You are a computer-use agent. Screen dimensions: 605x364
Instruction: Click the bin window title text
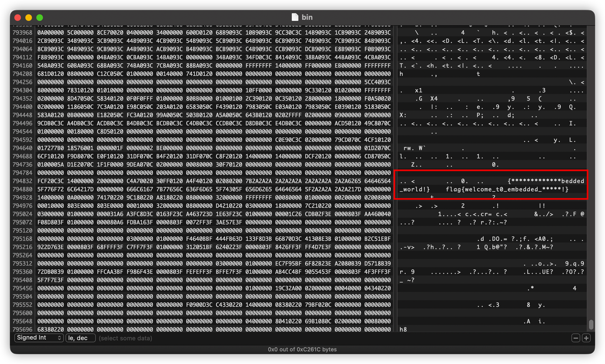[307, 17]
